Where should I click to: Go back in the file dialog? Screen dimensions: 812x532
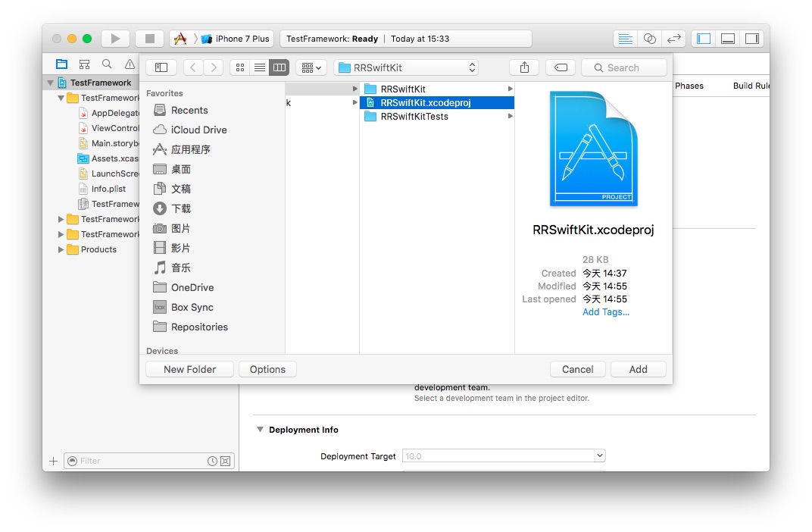pyautogui.click(x=193, y=68)
